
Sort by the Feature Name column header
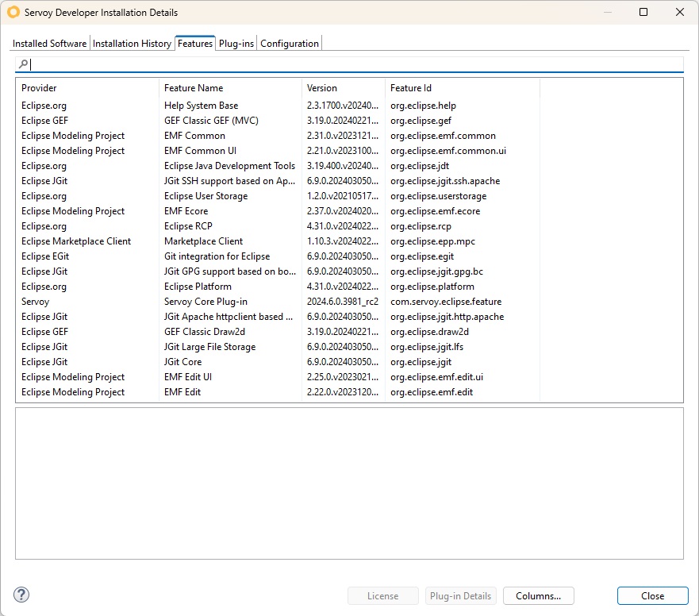230,88
